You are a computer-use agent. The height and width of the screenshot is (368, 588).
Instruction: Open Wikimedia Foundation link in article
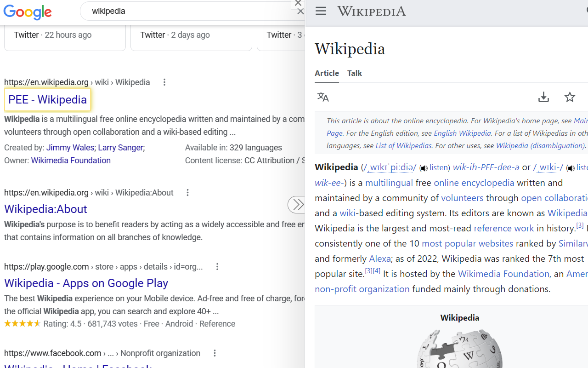pos(503,274)
